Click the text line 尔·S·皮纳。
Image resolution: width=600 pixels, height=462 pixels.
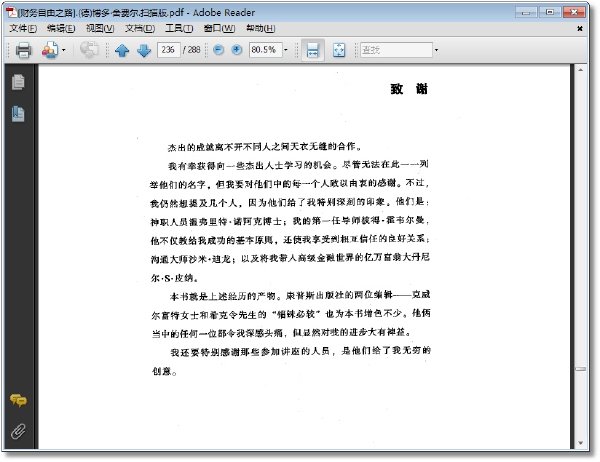[175, 278]
